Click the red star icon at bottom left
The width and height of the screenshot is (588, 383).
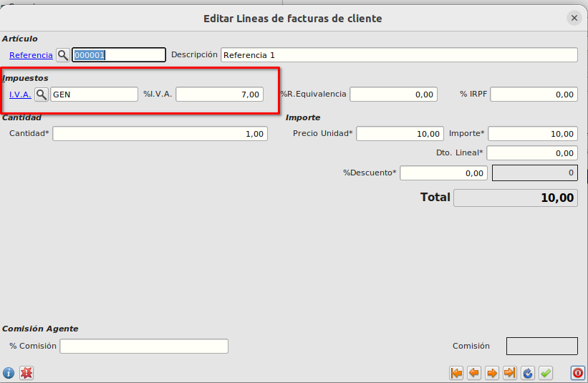[x=26, y=373]
